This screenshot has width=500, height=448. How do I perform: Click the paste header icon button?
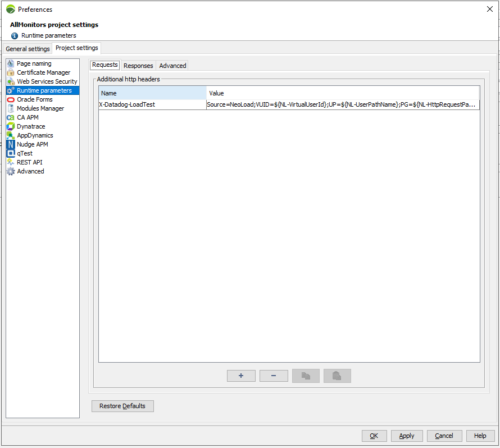pos(337,376)
